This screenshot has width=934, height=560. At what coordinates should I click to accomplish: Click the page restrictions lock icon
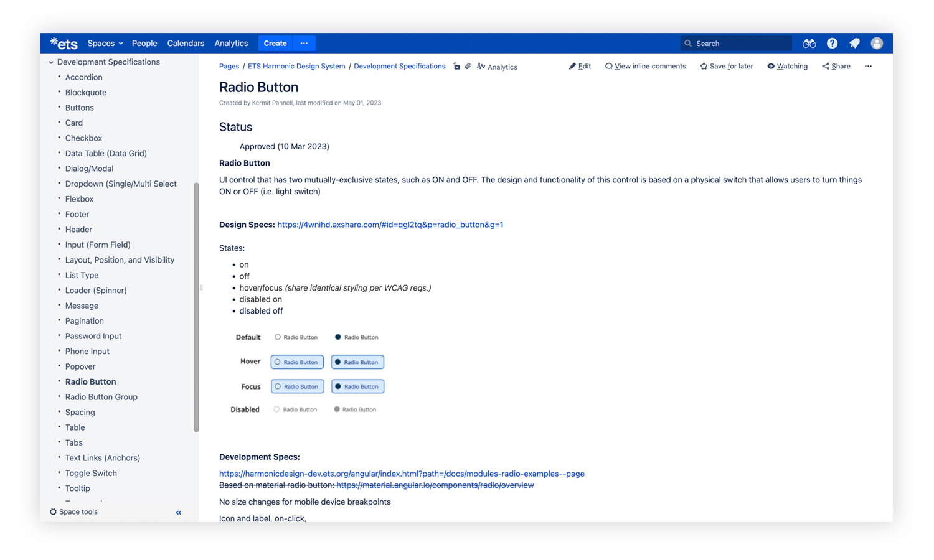[x=457, y=66]
